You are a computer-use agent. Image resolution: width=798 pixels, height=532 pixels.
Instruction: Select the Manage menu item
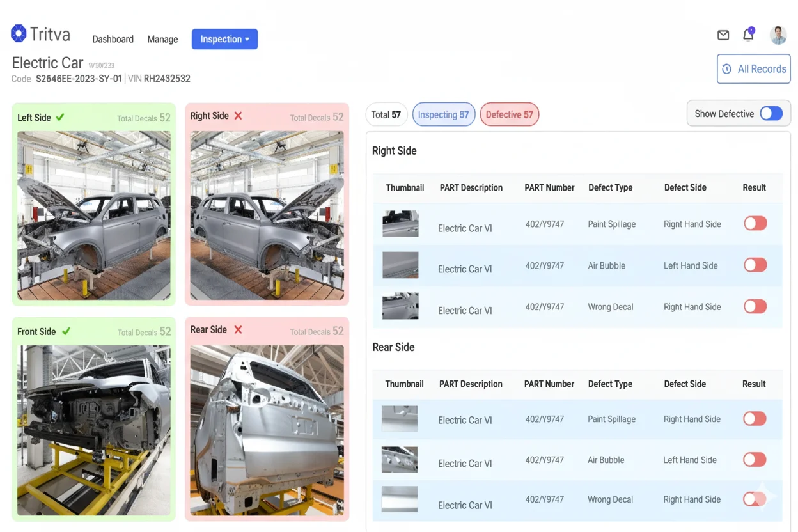coord(162,39)
